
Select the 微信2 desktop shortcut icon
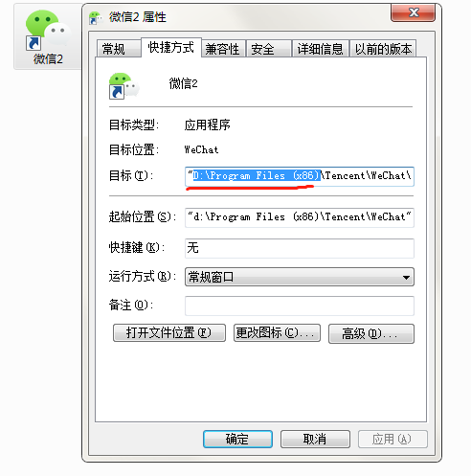click(48, 36)
